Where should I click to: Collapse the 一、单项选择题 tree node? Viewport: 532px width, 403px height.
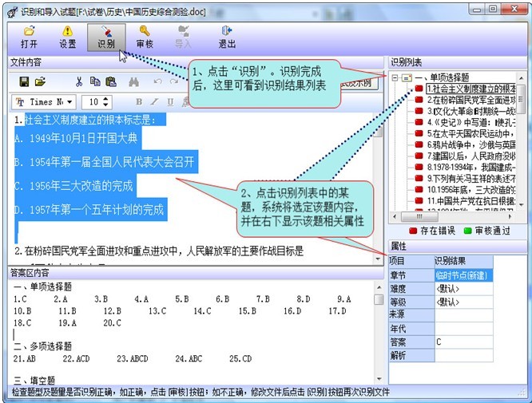coord(394,77)
